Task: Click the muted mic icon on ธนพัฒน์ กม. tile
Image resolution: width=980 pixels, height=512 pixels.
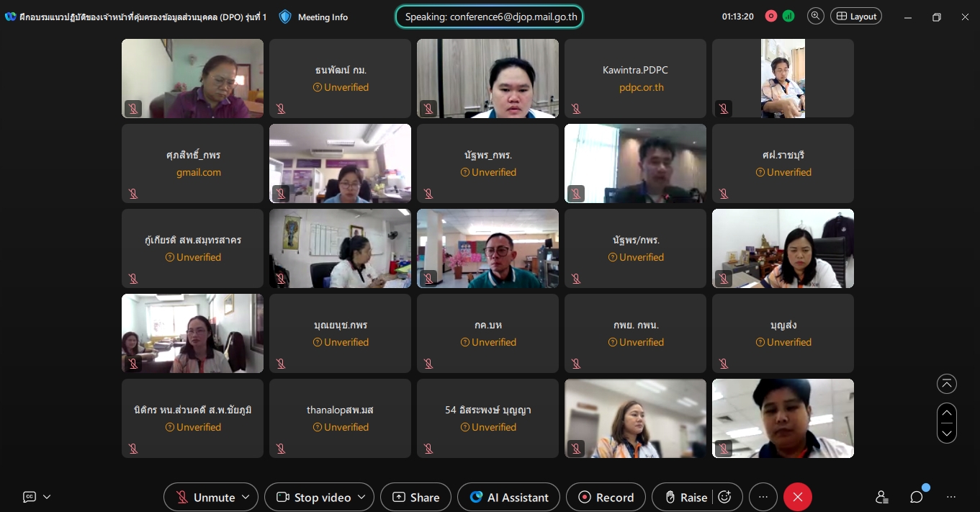Action: [x=281, y=109]
